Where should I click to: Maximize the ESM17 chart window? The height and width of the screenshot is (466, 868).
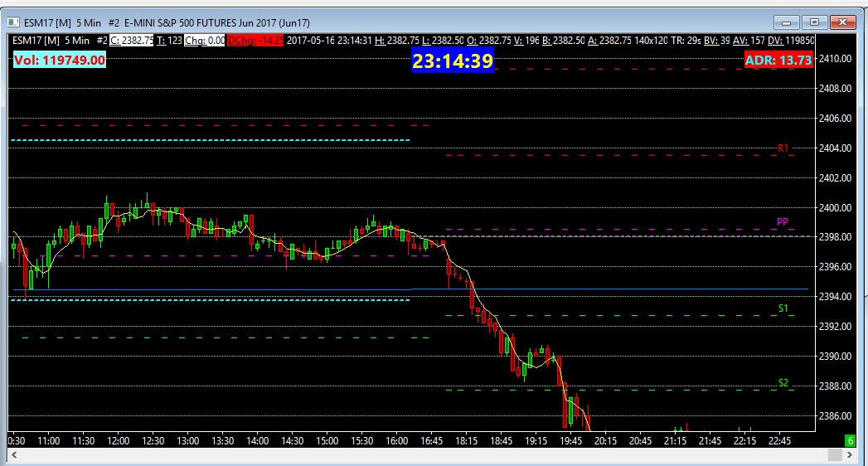tap(814, 22)
